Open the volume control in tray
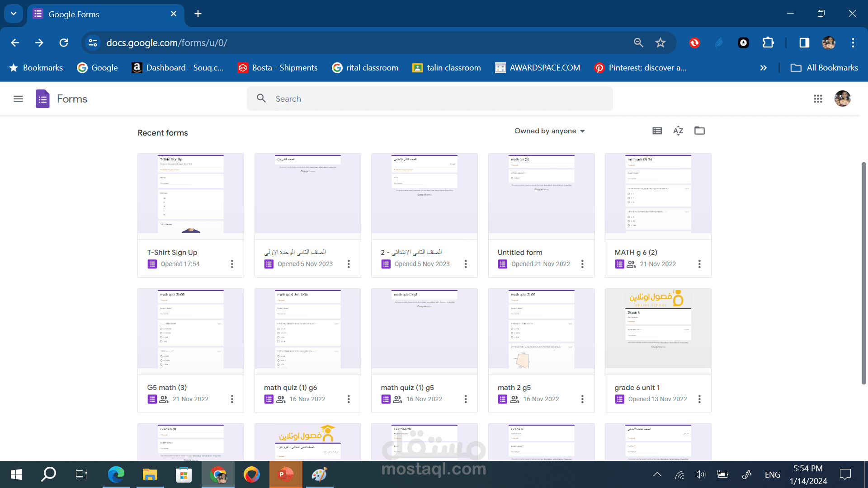Viewport: 868px width, 488px height. pyautogui.click(x=700, y=474)
